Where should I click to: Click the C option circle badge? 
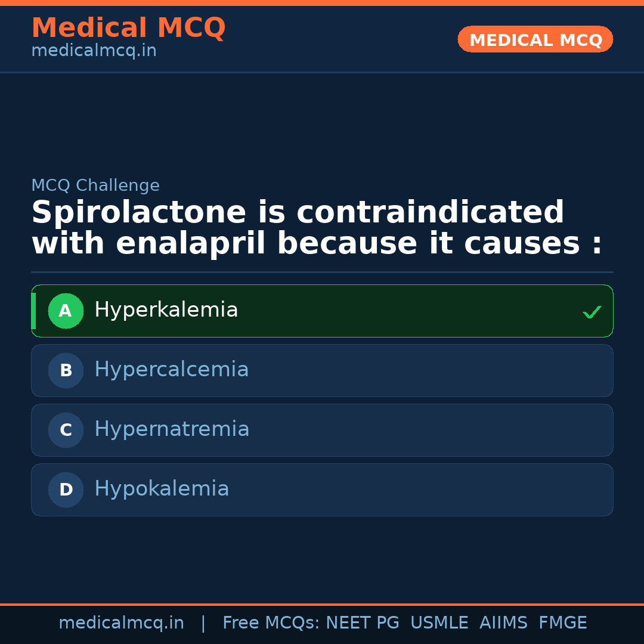tap(66, 430)
